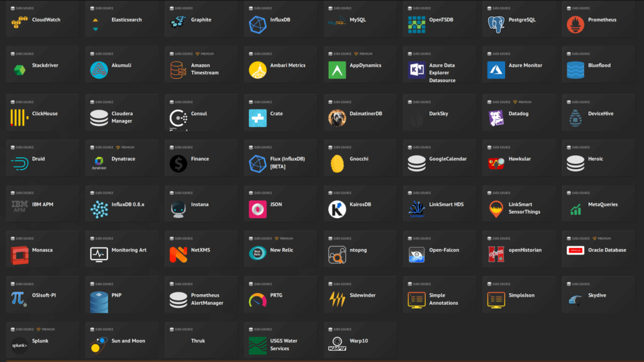Click the openHistorian label

pos(525,250)
